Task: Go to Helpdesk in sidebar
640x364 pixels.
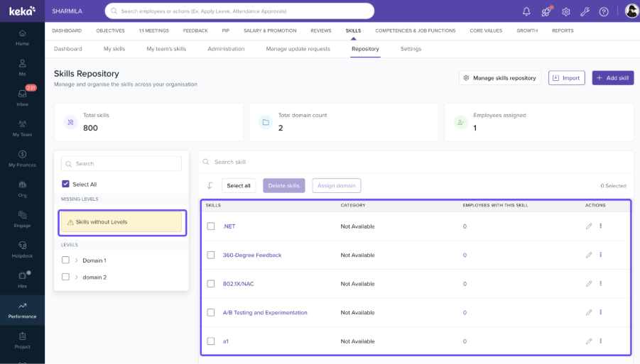Action: [x=23, y=250]
